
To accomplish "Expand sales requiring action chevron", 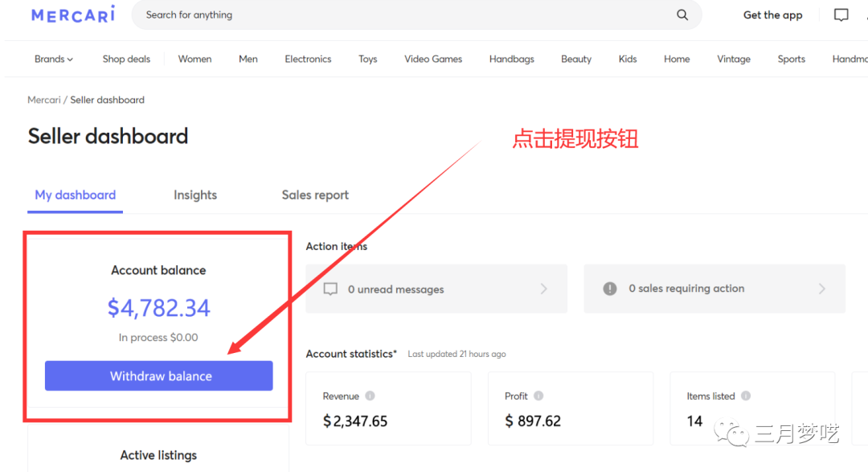I will click(x=822, y=289).
